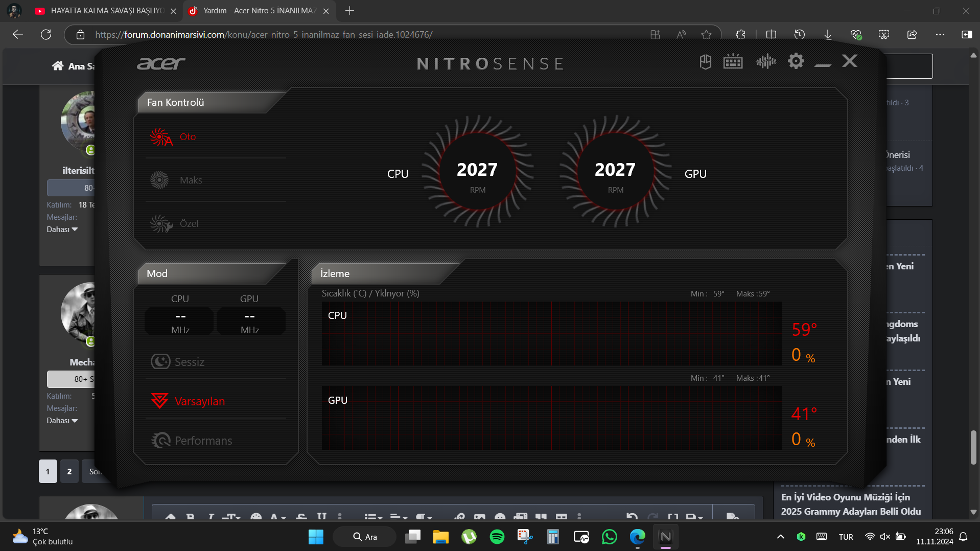The image size is (980, 551).
Task: Go back in the browser
Action: click(18, 34)
